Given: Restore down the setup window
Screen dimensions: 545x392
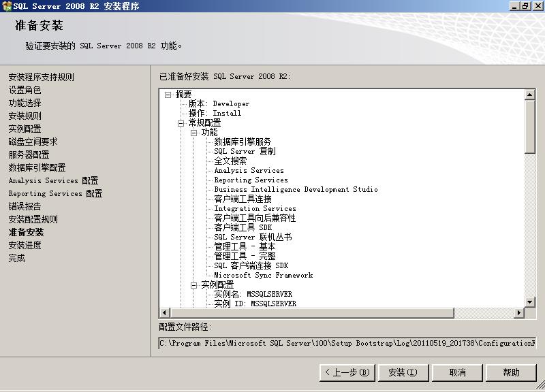Looking at the screenshot, I should pos(525,6).
